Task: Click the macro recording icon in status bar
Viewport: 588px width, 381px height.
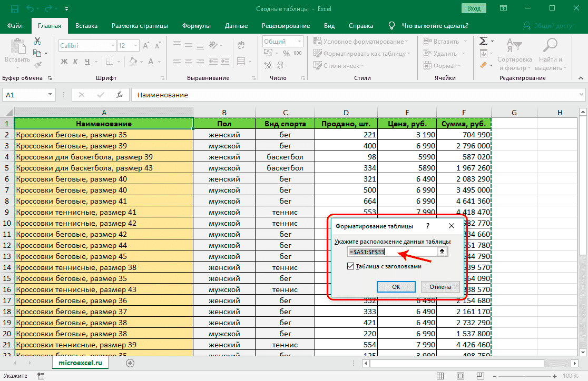Action: pyautogui.click(x=41, y=376)
